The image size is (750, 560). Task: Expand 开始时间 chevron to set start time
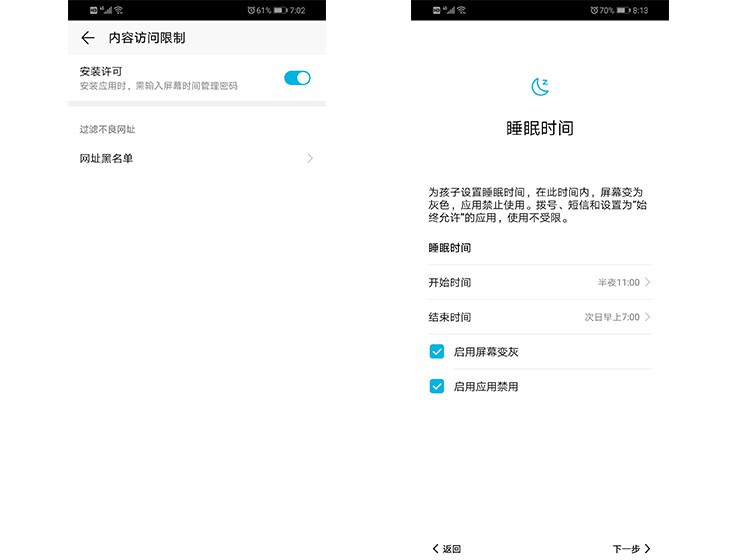648,283
